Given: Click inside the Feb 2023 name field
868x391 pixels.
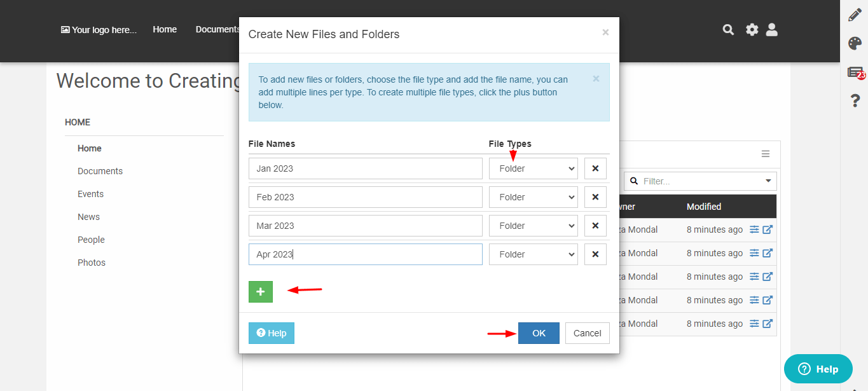Looking at the screenshot, I should click(x=365, y=196).
